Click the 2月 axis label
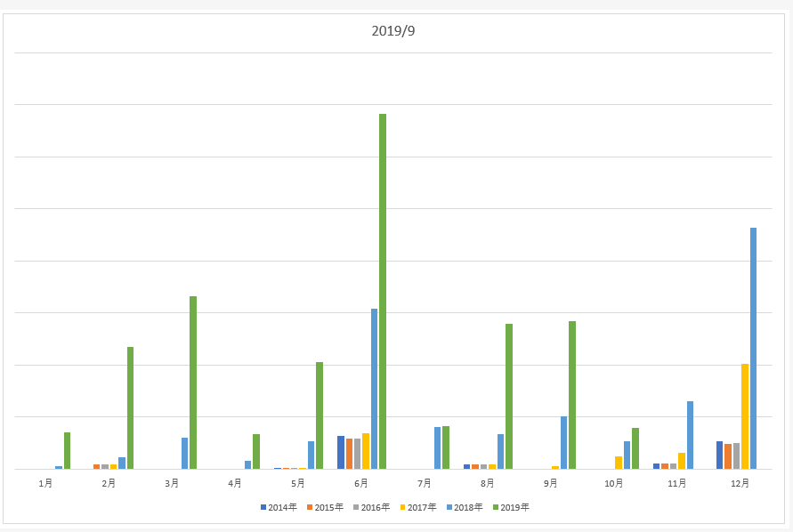793x532 pixels. click(x=109, y=483)
